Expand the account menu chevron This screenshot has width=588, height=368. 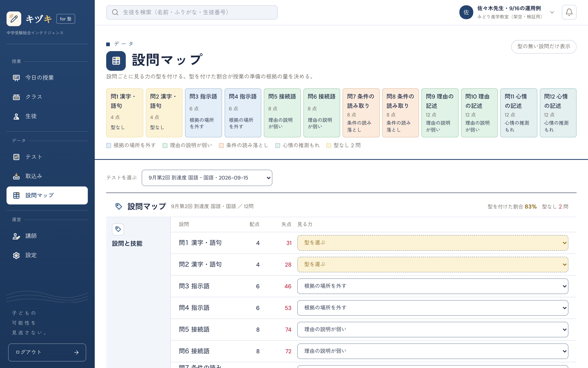click(552, 12)
